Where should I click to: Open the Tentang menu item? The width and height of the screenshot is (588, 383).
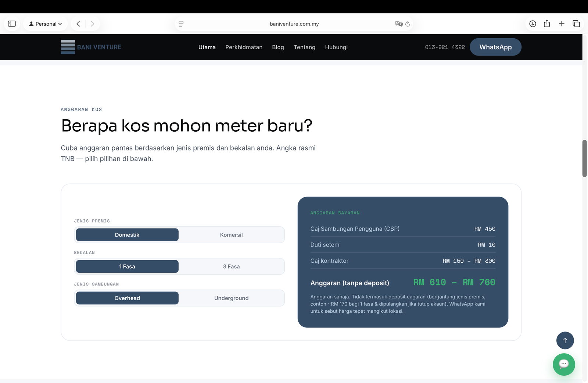click(304, 47)
